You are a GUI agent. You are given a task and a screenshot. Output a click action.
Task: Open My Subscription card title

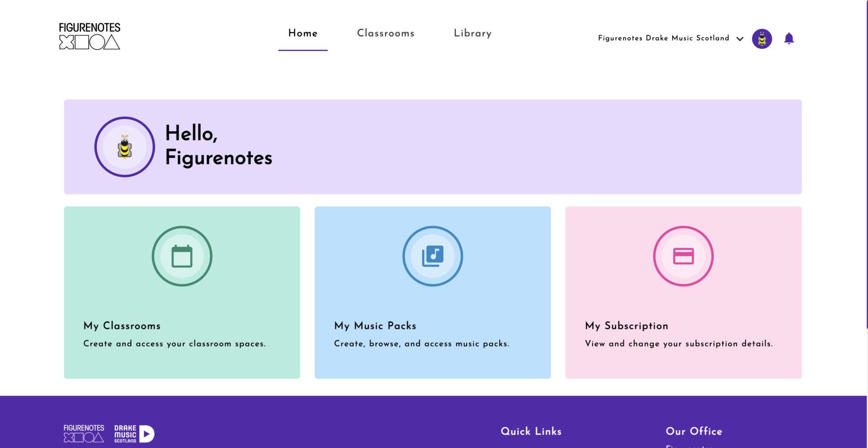tap(627, 326)
